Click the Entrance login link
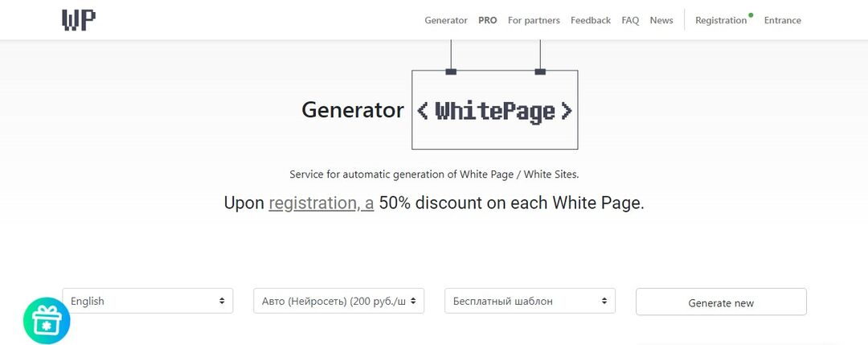This screenshot has height=345, width=868. tap(782, 20)
